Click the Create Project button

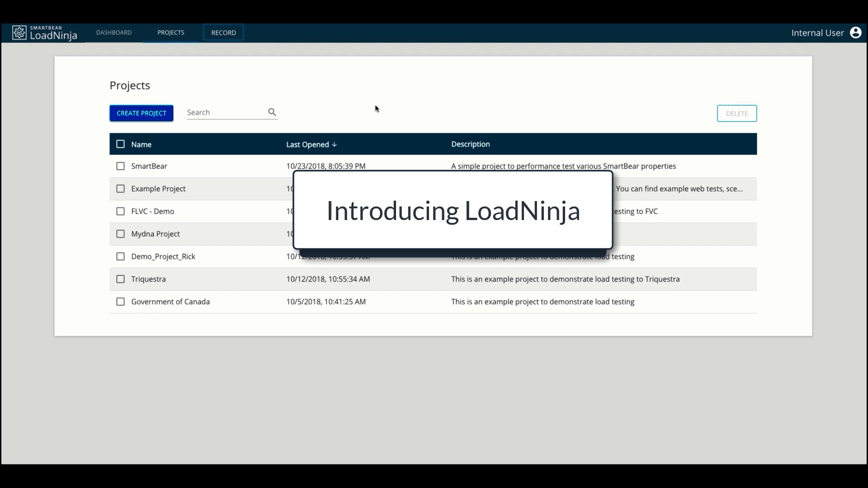[x=141, y=113]
